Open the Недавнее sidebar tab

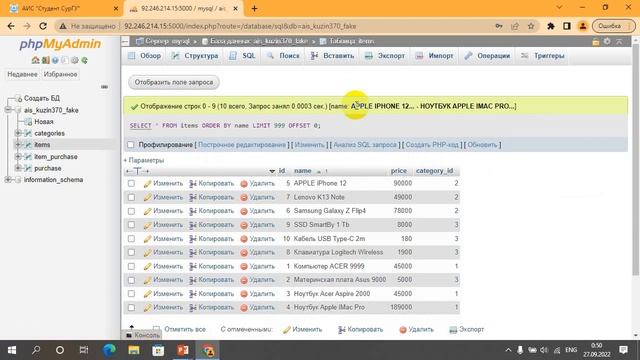point(22,75)
